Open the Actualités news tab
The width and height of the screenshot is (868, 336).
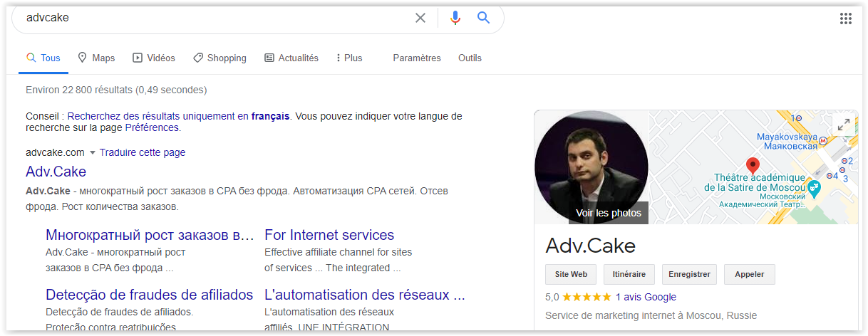pos(291,58)
